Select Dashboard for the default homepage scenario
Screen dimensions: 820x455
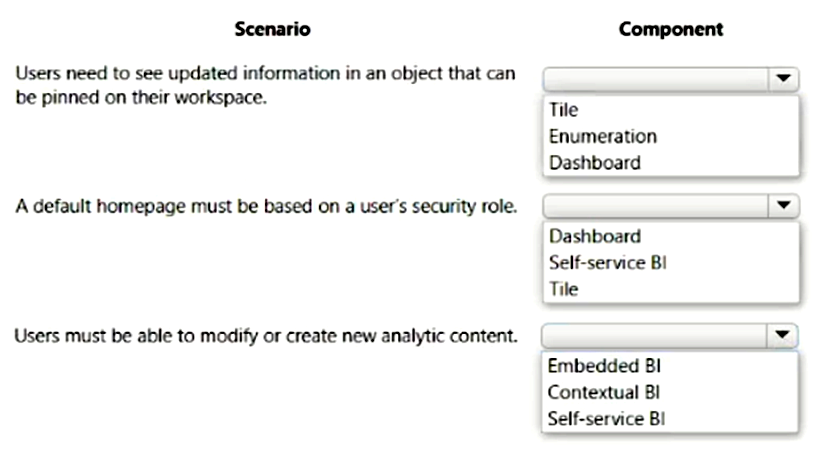[594, 237]
